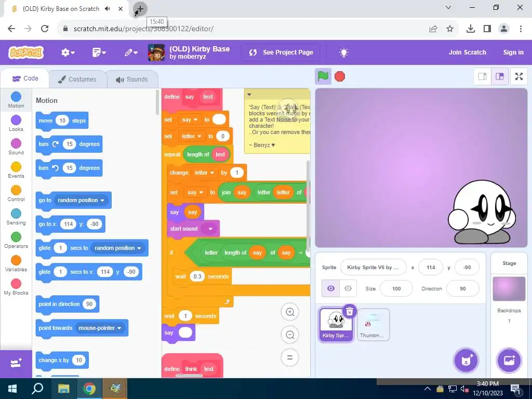532x399 pixels.
Task: Select the My Blocks category
Action: [x=16, y=287]
